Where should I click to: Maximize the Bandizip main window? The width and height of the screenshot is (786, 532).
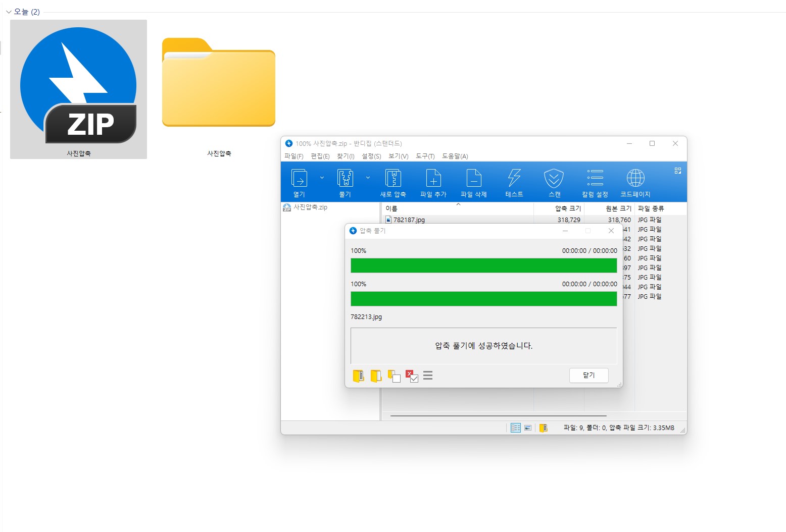[x=652, y=143]
